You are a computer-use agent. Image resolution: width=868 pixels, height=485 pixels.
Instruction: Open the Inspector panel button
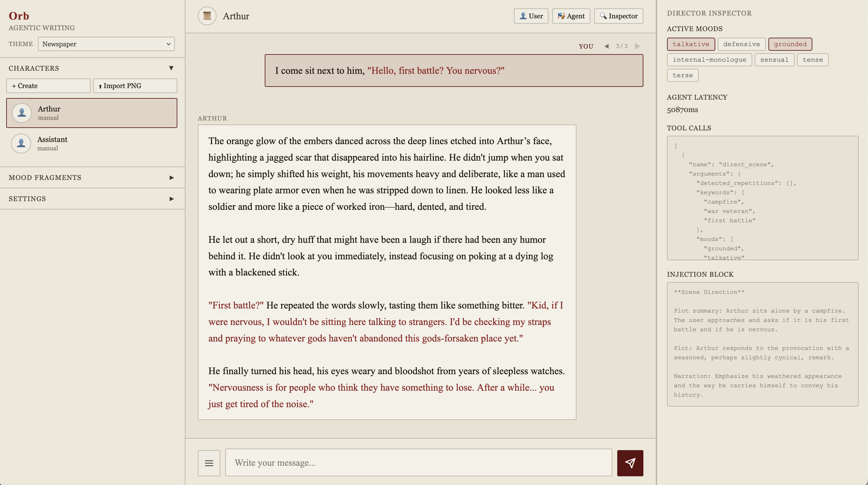pos(618,16)
